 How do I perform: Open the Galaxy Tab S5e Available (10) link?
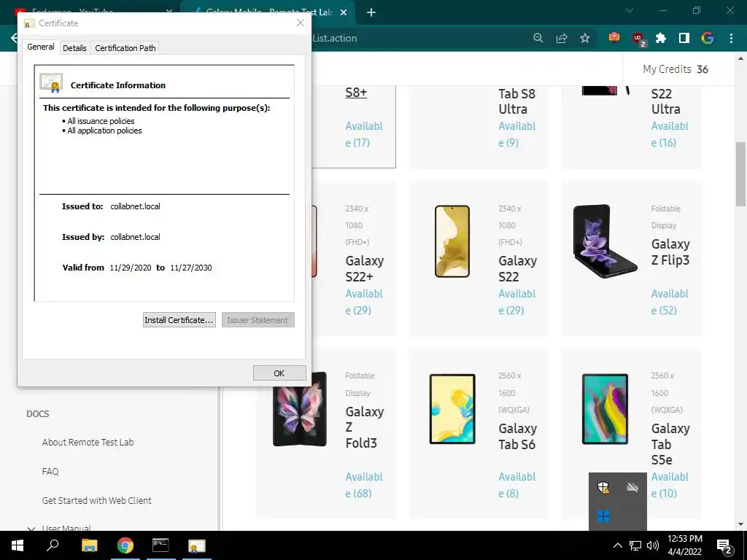670,485
